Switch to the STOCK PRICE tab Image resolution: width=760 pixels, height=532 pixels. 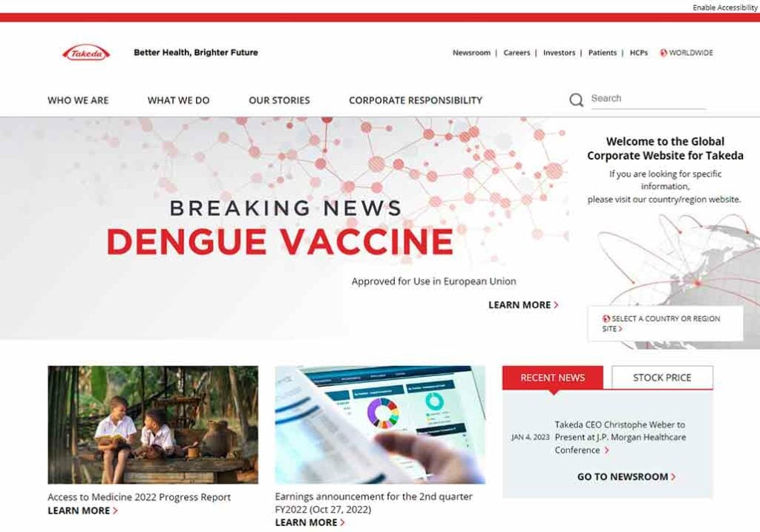pyautogui.click(x=662, y=378)
